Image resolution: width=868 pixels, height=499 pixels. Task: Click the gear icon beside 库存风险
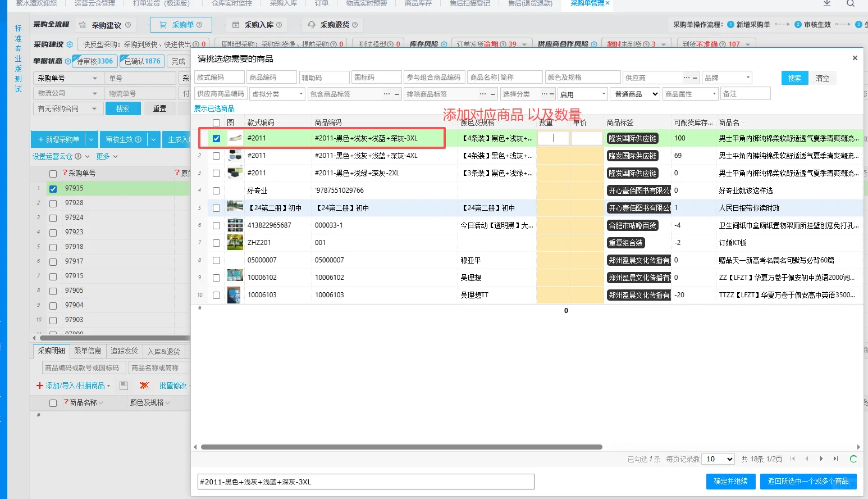[x=444, y=44]
